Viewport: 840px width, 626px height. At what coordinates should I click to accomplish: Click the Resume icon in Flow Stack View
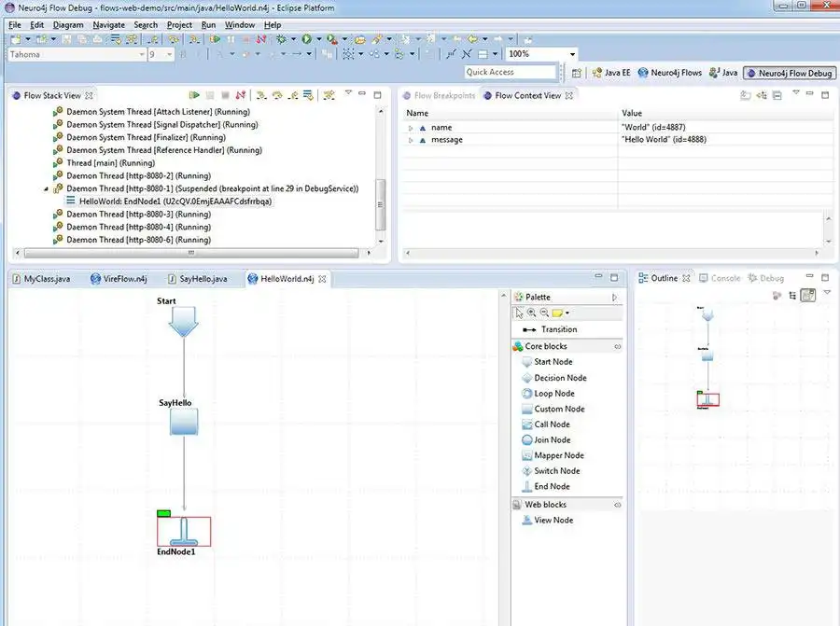[x=194, y=95]
